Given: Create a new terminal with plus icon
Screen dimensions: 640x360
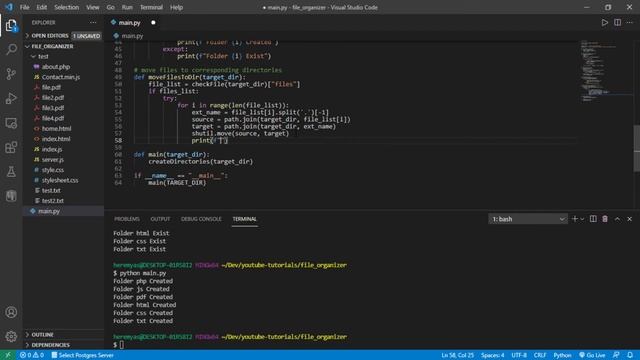Looking at the screenshot, I should tap(575, 219).
